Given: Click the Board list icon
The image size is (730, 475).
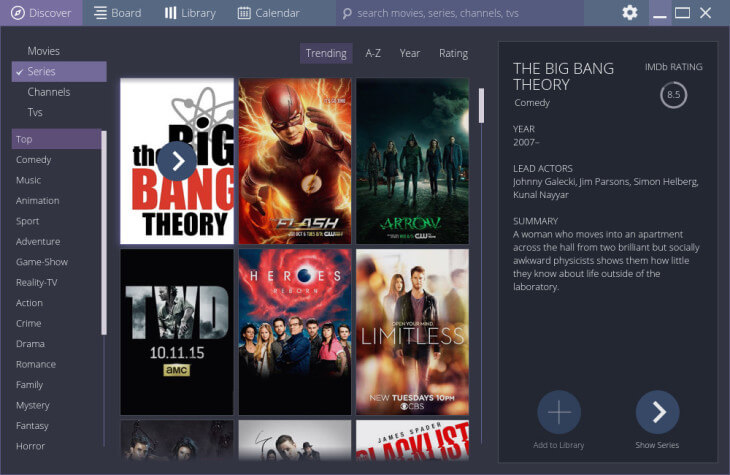Looking at the screenshot, I should 100,13.
